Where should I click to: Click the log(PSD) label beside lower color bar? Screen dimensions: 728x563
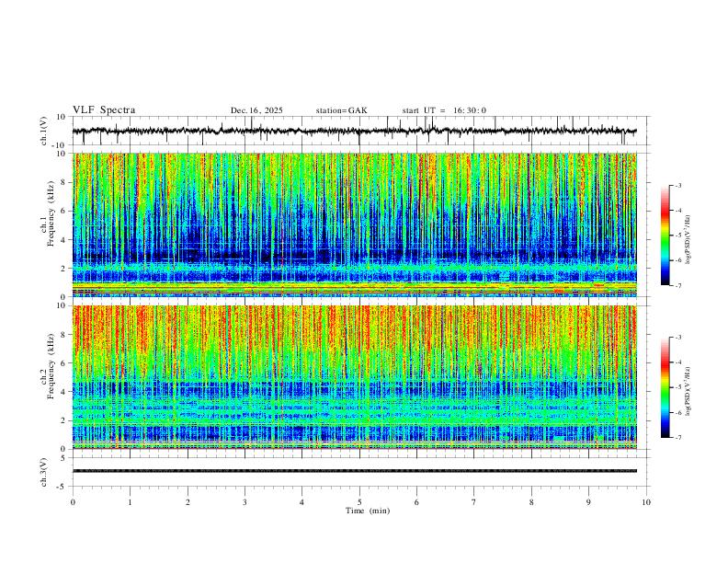tap(688, 392)
